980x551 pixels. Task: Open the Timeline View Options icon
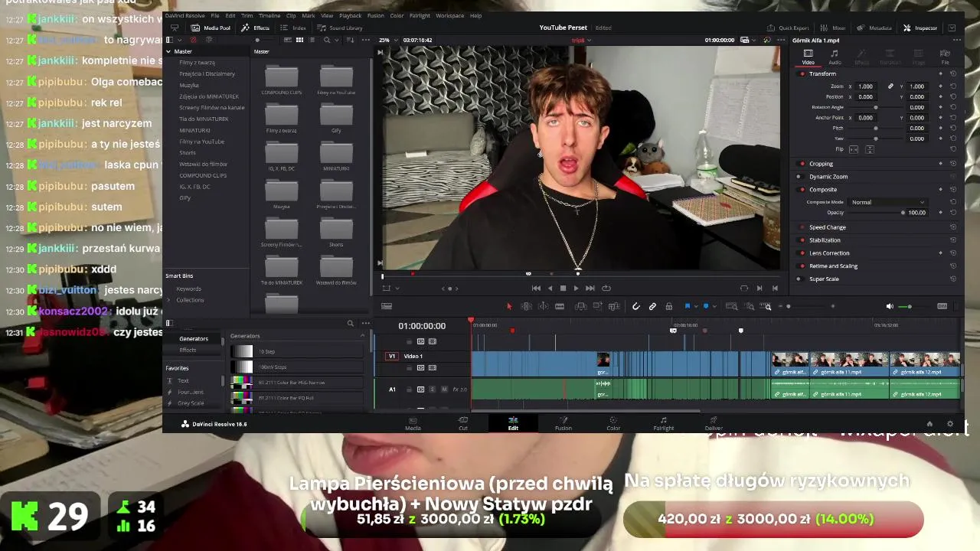[387, 306]
